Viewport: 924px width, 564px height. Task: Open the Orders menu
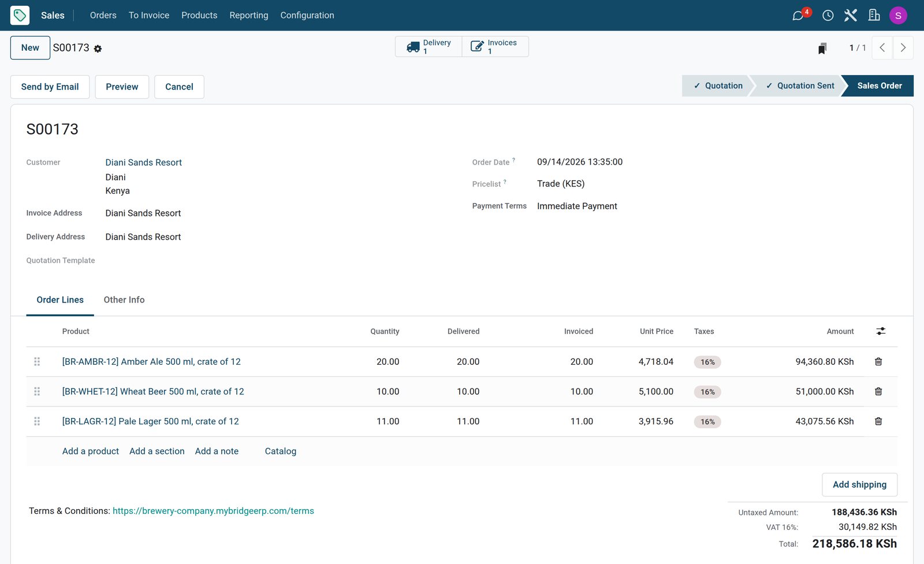click(x=103, y=15)
